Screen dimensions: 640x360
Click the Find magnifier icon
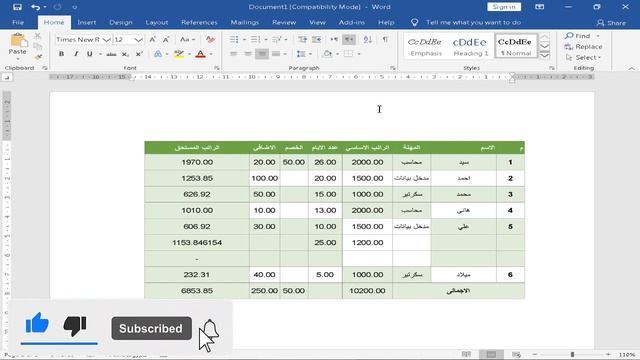pyautogui.click(x=569, y=36)
